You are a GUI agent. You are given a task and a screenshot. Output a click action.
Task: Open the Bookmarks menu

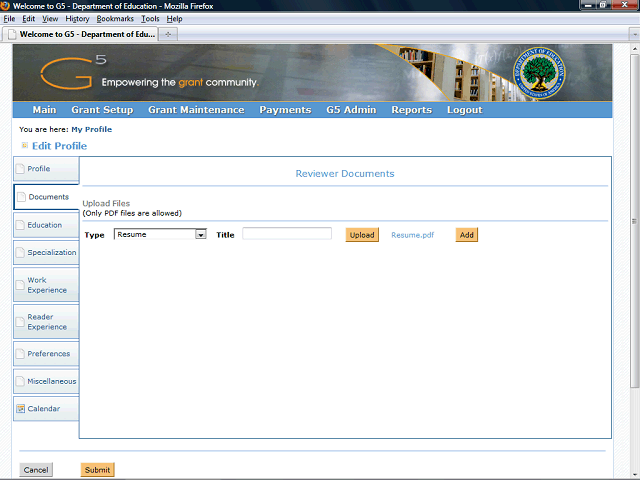pyautogui.click(x=115, y=19)
